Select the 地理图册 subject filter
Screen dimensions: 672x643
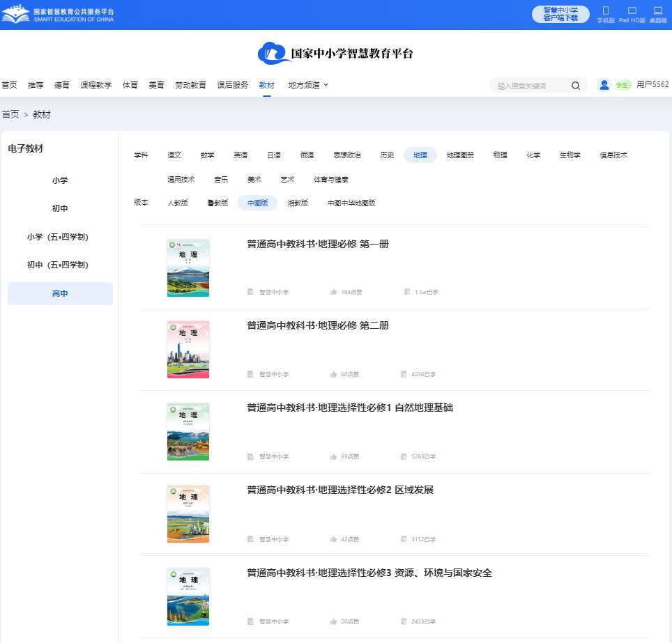pos(459,155)
